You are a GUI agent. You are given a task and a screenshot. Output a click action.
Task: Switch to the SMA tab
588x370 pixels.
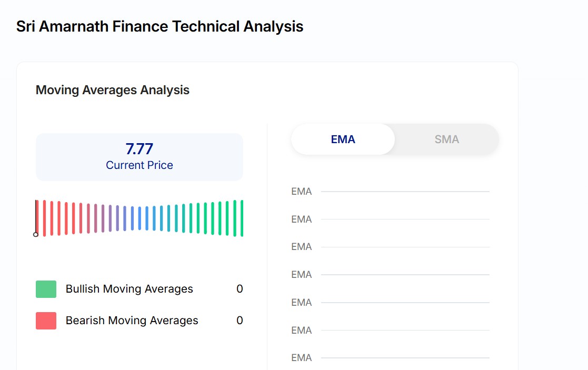click(x=446, y=139)
